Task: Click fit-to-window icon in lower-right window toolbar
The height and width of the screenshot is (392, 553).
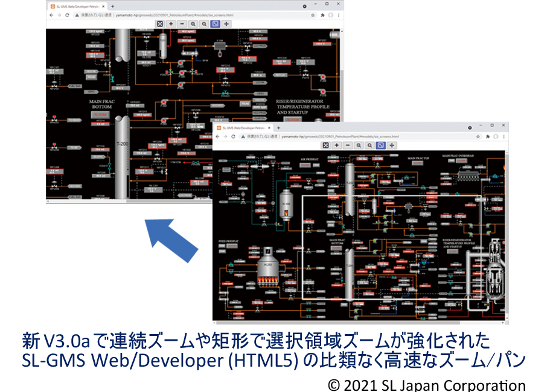Action: (326, 145)
